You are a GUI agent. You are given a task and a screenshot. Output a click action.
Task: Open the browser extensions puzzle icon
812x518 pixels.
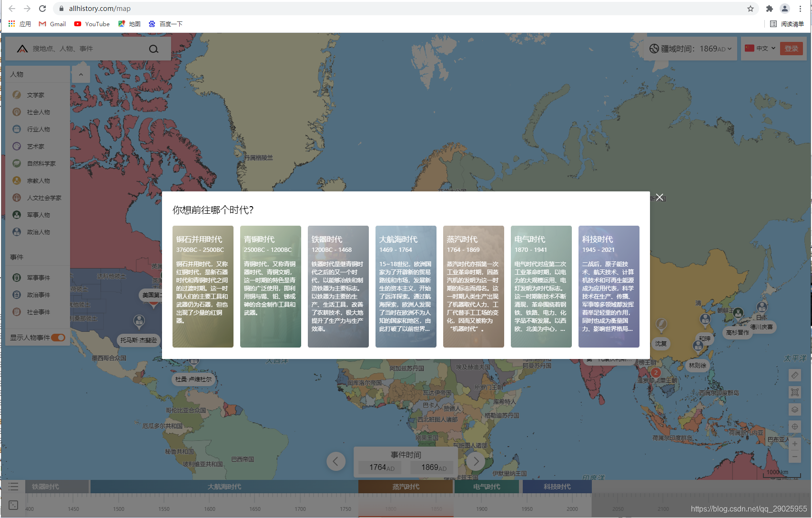769,9
